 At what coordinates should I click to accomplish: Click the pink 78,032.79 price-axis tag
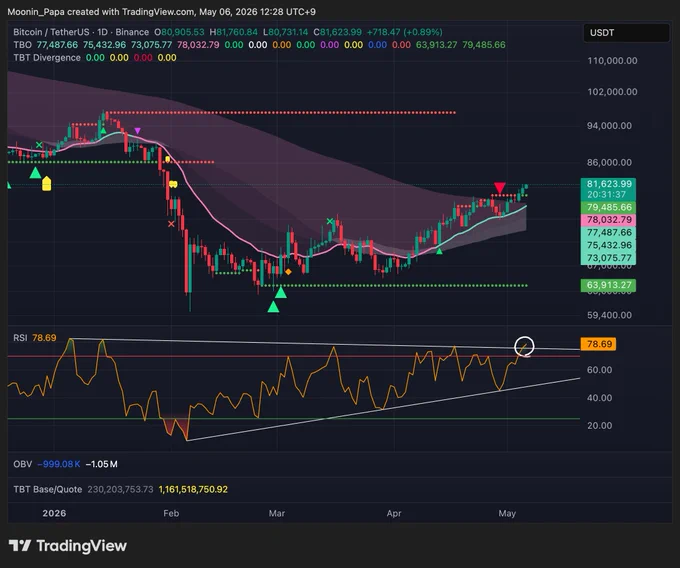click(x=608, y=220)
